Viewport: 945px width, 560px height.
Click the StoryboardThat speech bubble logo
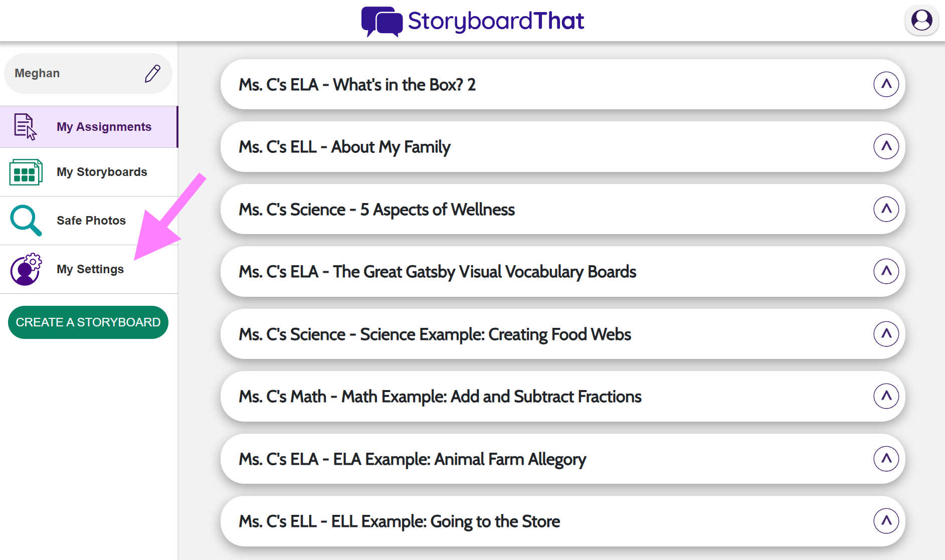click(x=382, y=21)
